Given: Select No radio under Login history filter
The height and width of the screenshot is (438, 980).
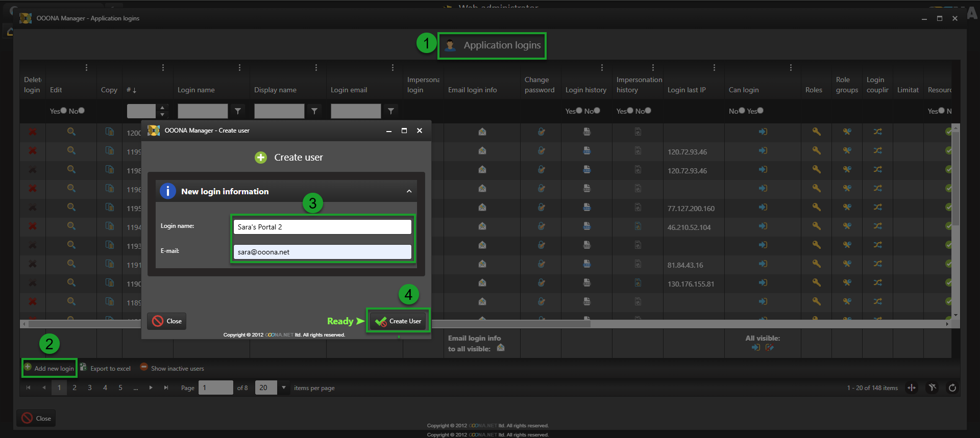Looking at the screenshot, I should pos(597,111).
